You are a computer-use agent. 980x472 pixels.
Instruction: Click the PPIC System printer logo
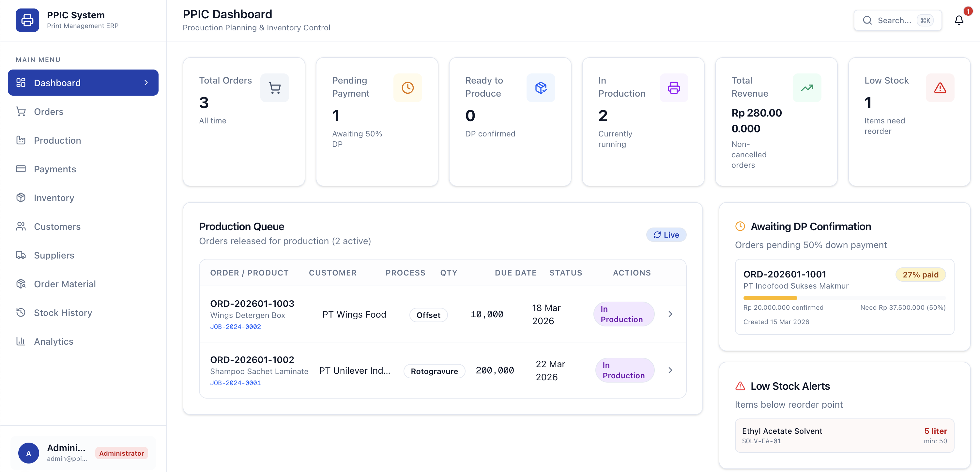27,20
